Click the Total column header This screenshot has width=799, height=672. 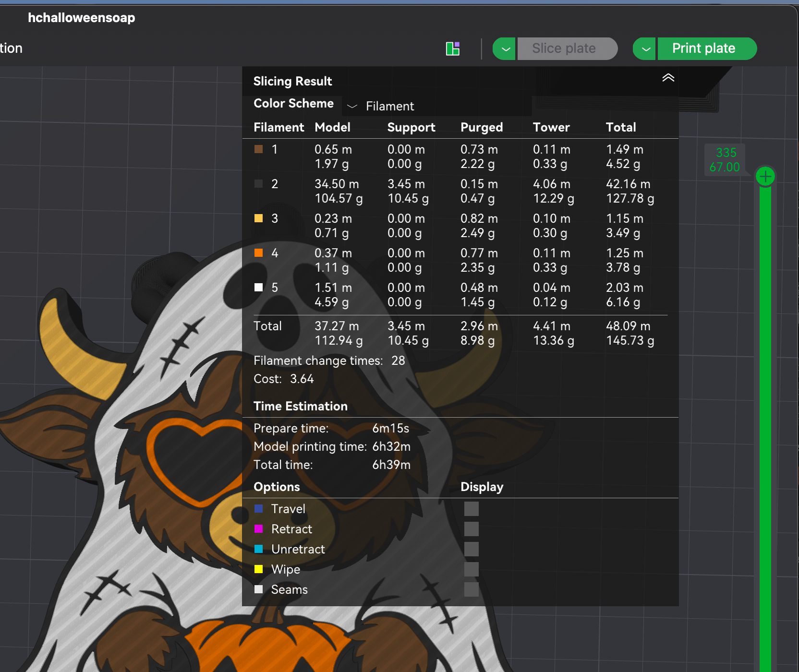pyautogui.click(x=621, y=127)
